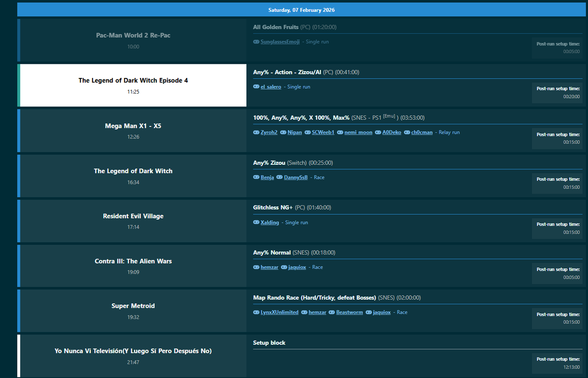Image resolution: width=588 pixels, height=378 pixels.
Task: Click the gamepad icon before ch0cman
Action: tap(407, 132)
